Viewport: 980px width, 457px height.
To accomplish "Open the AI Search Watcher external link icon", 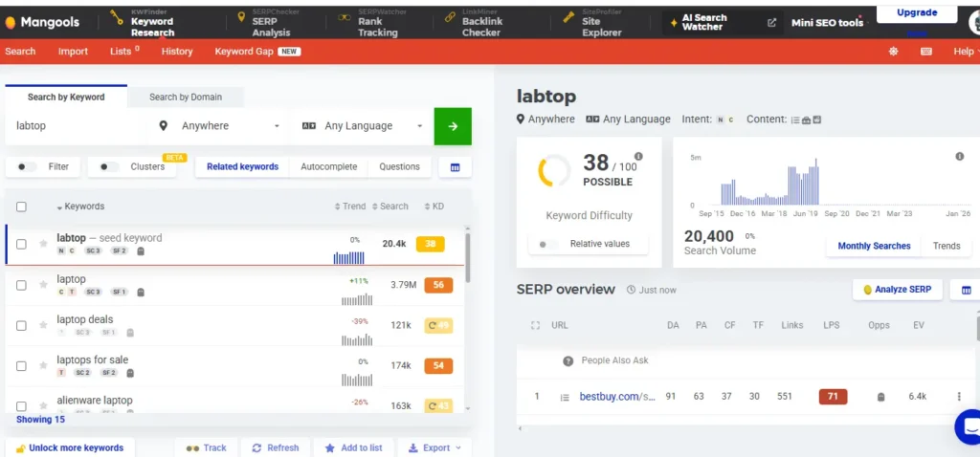I will click(772, 23).
